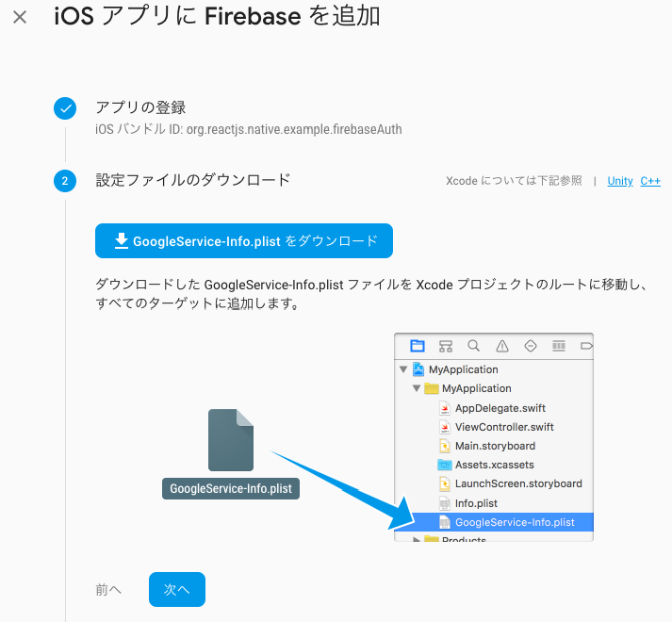Click the gray GoogleService-Info.plist file icon
The height and width of the screenshot is (622, 672).
[x=231, y=440]
